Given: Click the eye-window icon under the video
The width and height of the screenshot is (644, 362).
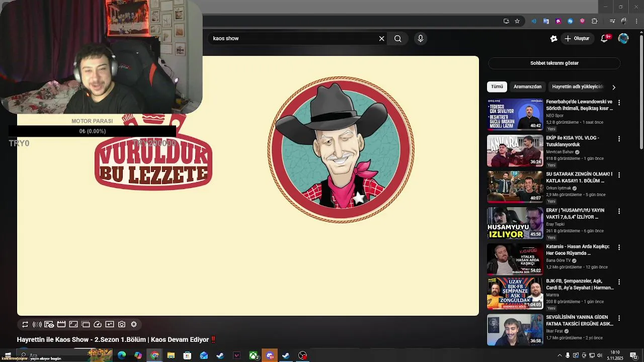Looking at the screenshot, I should coord(49,324).
